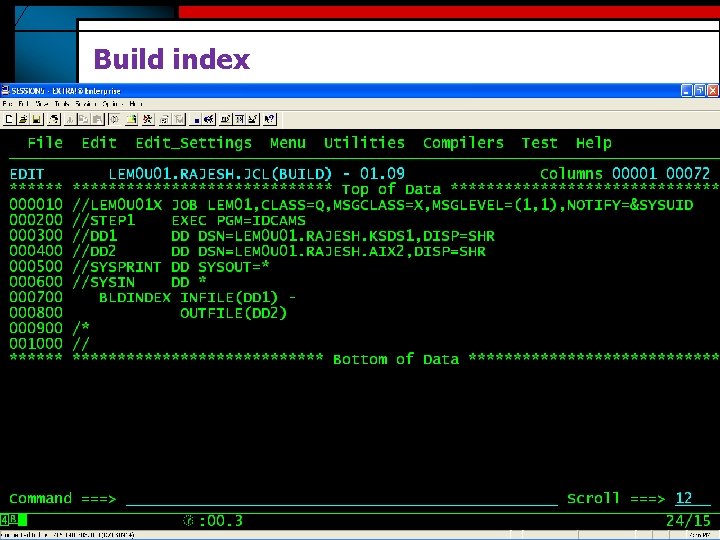Click DSN=LEM0U01.RAJESH.KSDS1,DISP=SHR
Viewport: 720px width, 540px height.
point(346,236)
